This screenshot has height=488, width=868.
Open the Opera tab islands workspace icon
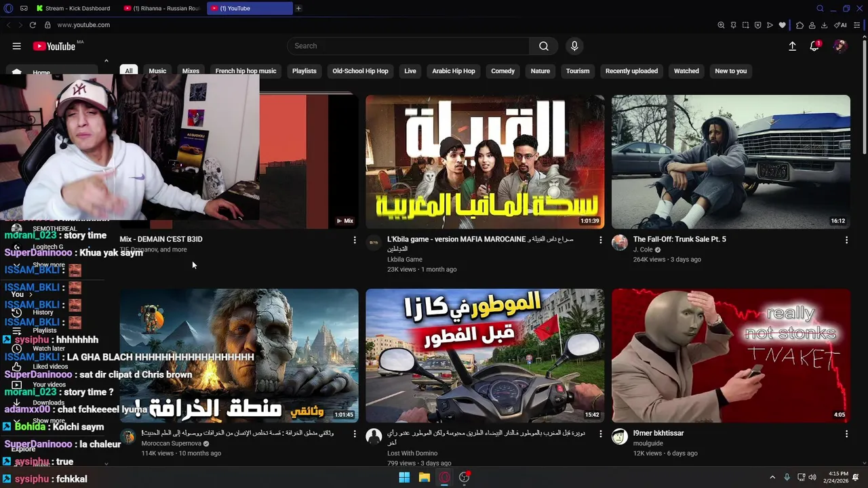[24, 8]
